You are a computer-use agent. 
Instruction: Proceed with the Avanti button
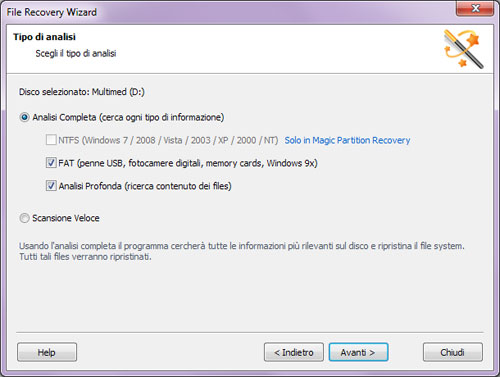coord(358,352)
